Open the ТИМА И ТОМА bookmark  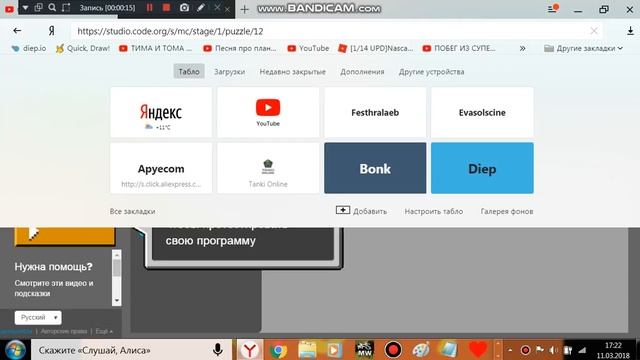click(x=155, y=48)
